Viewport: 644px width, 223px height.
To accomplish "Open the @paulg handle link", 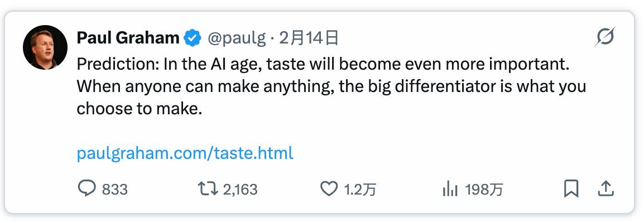I will click(236, 38).
